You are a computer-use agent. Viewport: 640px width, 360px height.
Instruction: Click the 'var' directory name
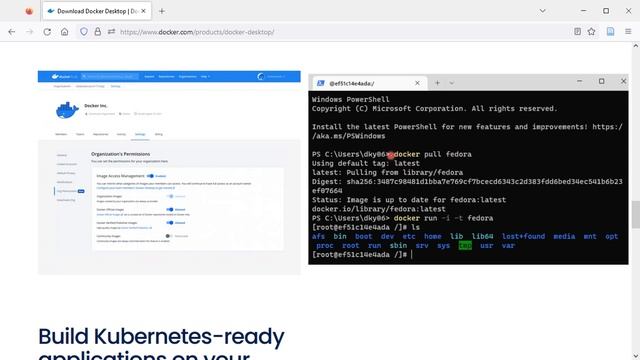coord(508,246)
